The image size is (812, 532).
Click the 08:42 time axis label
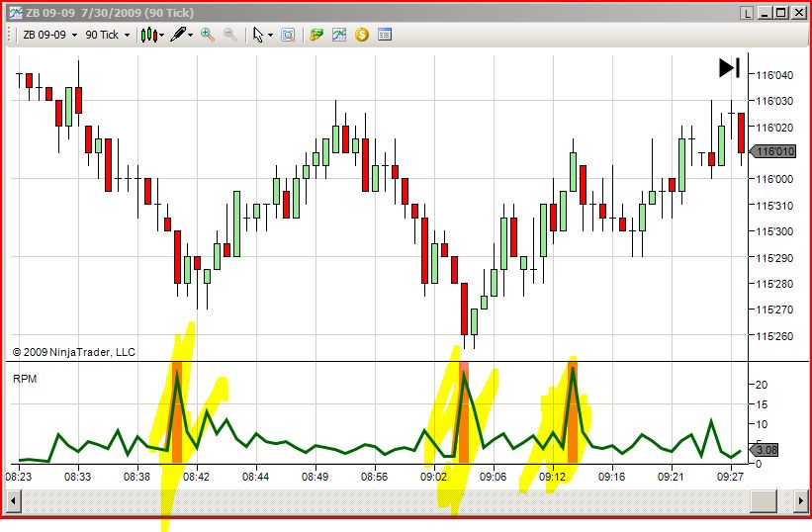(196, 477)
